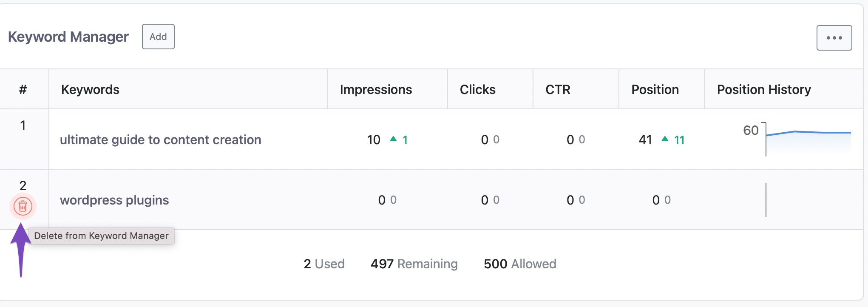Click row number 1 cell

click(23, 125)
